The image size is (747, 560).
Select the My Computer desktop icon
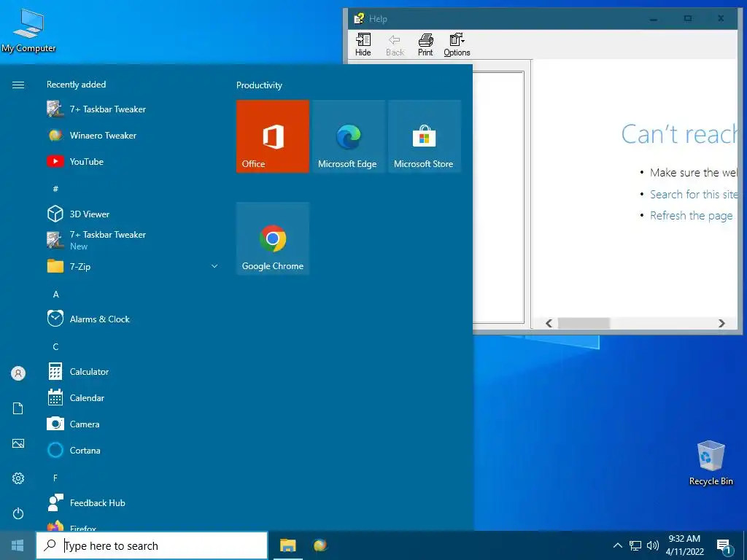pos(28,31)
